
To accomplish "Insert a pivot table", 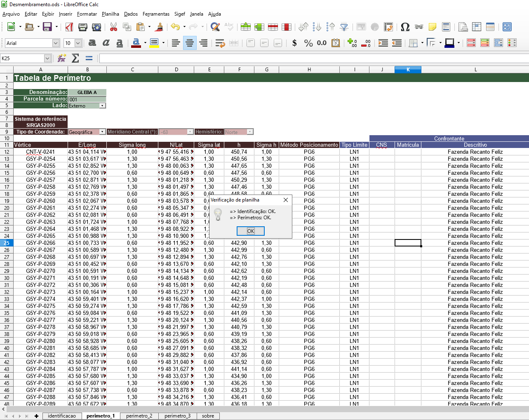I will 388,27.
